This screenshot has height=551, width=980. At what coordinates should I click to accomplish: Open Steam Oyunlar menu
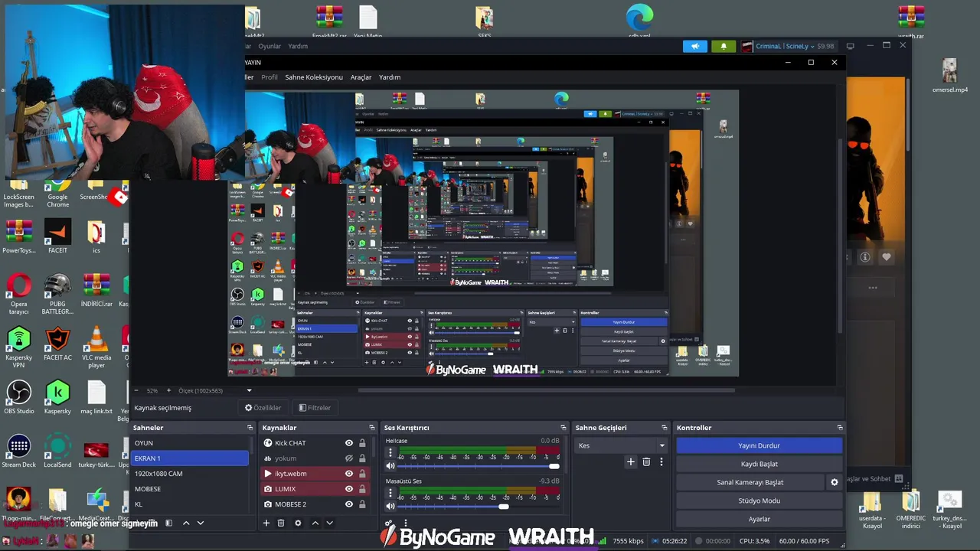click(269, 46)
